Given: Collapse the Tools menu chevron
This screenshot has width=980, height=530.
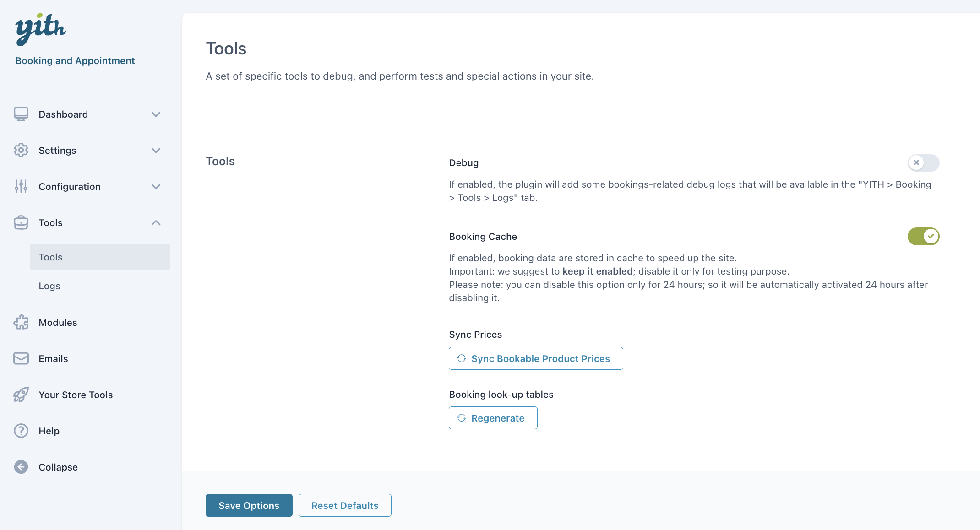Looking at the screenshot, I should coord(156,222).
